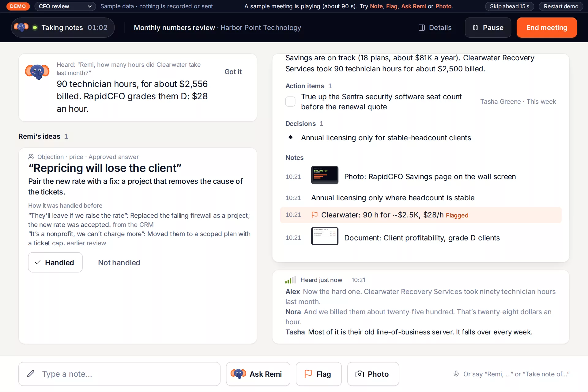Click the flag icon on the Clearwater note
588x392 pixels.
coord(315,215)
